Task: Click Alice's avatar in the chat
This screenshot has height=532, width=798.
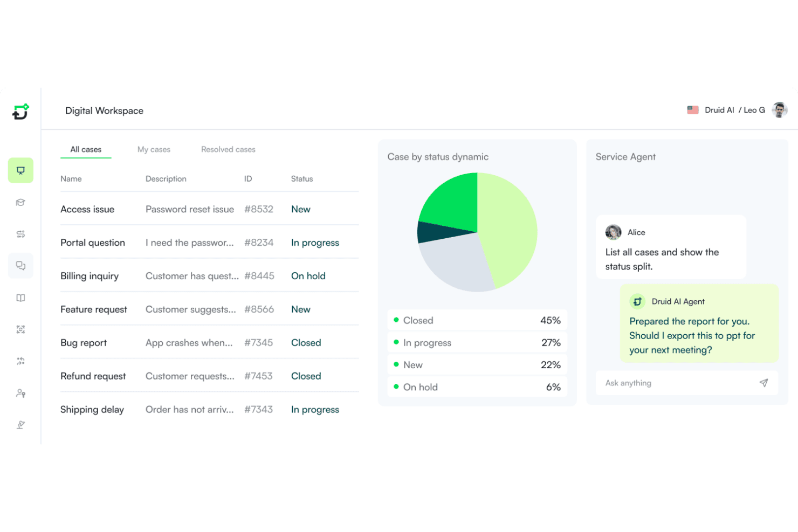Action: point(613,232)
